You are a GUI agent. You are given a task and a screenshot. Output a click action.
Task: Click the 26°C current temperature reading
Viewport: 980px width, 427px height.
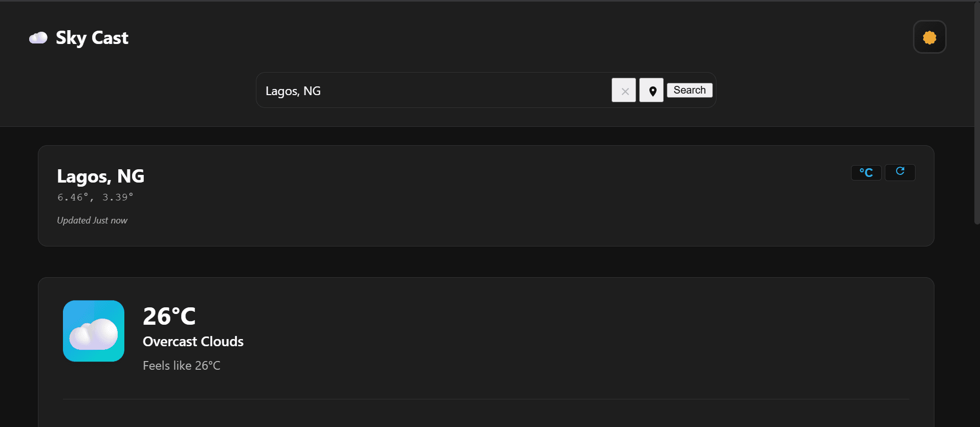169,316
